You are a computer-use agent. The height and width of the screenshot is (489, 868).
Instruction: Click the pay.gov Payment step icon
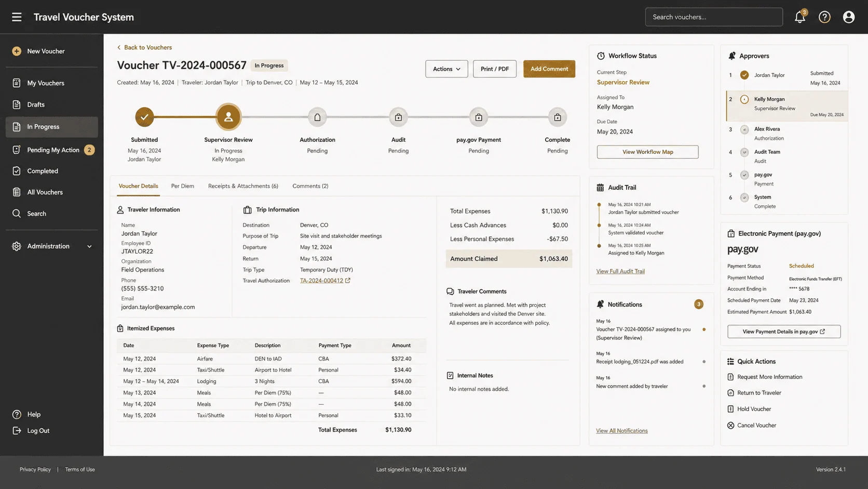click(479, 117)
